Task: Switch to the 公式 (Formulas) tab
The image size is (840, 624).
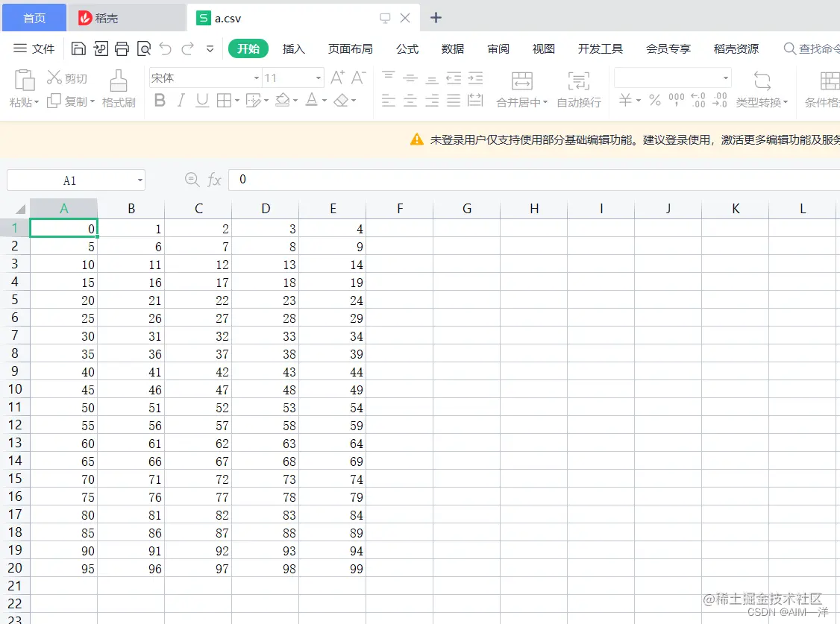Action: pyautogui.click(x=407, y=48)
